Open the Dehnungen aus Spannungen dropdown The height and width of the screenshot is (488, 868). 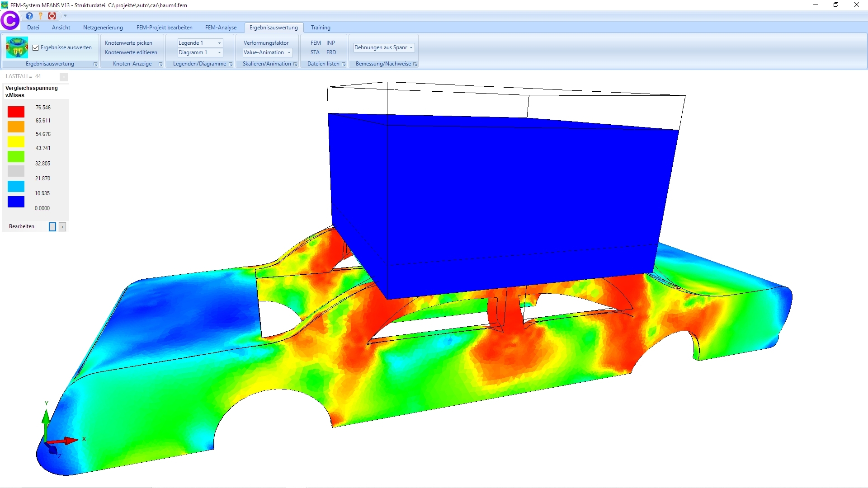pyautogui.click(x=411, y=47)
